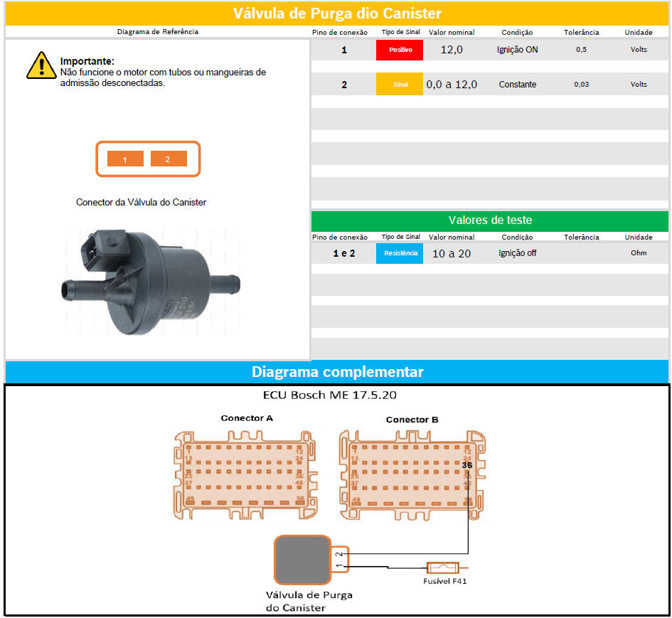The image size is (672, 618).
Task: Select the Valores de teste green header
Action: pos(489,220)
